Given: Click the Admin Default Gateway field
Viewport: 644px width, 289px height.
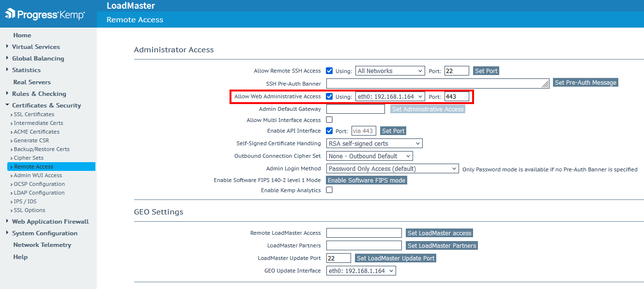Looking at the screenshot, I should click(x=355, y=109).
